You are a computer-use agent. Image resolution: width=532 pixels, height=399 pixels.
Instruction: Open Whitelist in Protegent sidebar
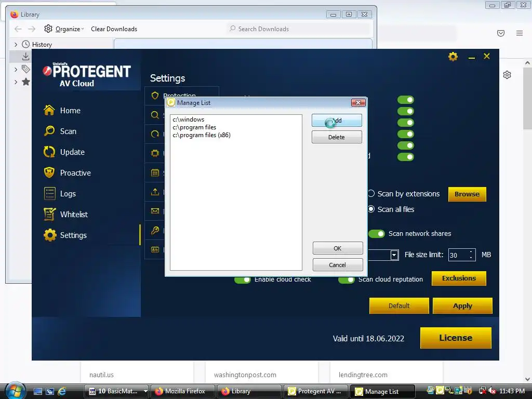(x=74, y=215)
